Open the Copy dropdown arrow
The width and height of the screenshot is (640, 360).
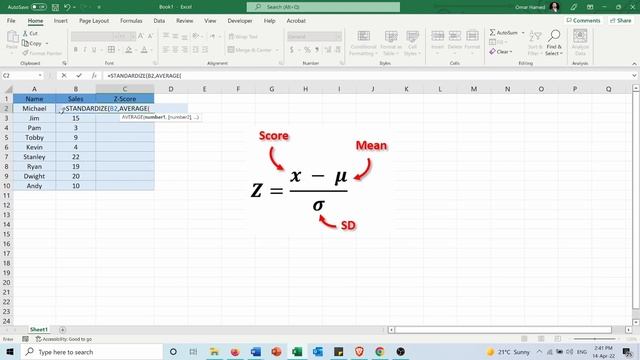47,43
